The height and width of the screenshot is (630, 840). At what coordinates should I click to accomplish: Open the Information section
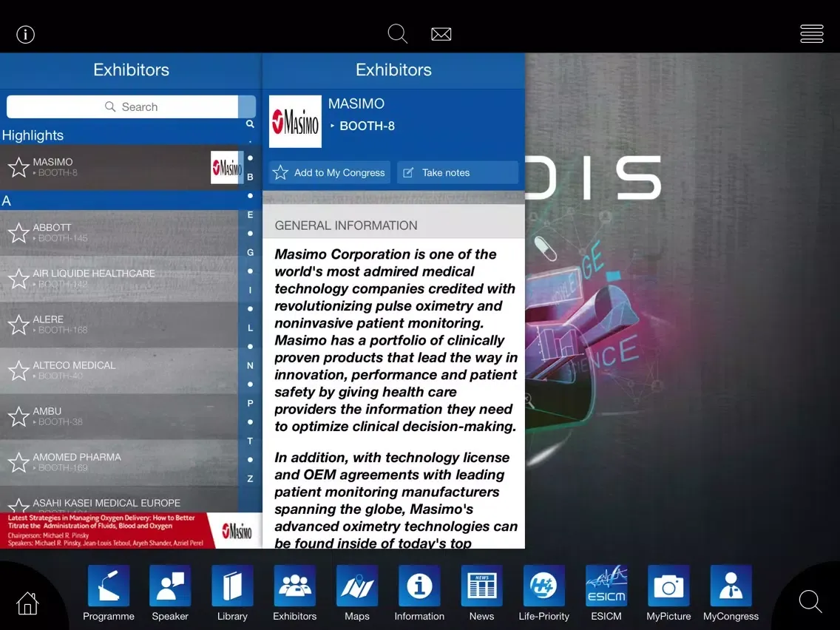[419, 594]
